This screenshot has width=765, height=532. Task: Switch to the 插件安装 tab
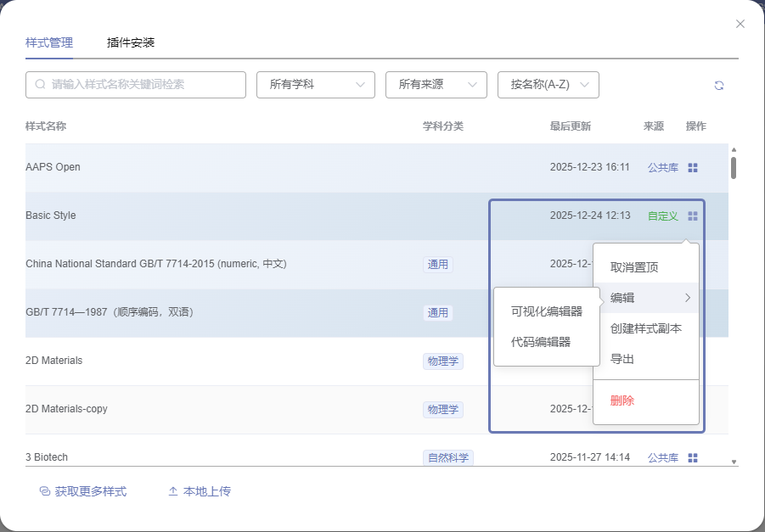pyautogui.click(x=131, y=42)
